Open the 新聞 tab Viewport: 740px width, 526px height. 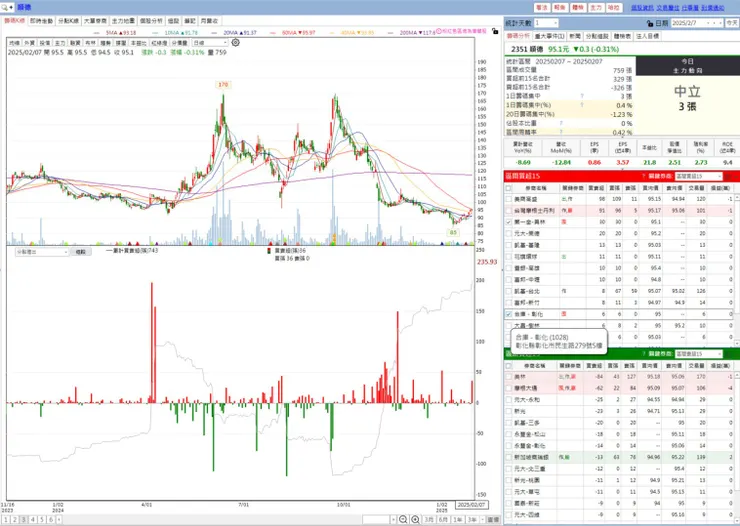575,36
